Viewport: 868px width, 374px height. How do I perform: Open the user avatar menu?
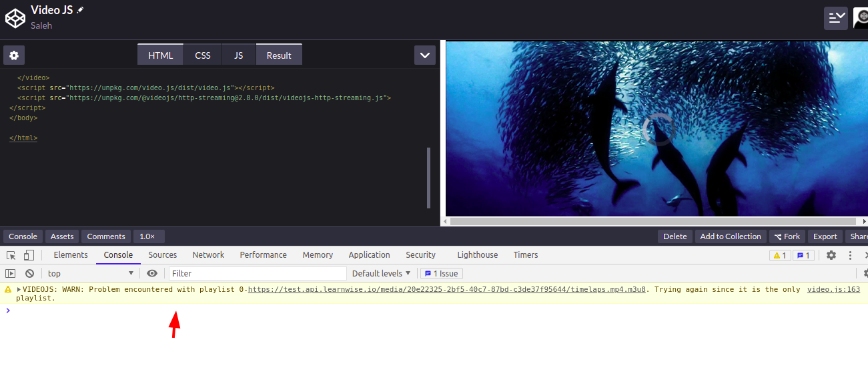861,18
